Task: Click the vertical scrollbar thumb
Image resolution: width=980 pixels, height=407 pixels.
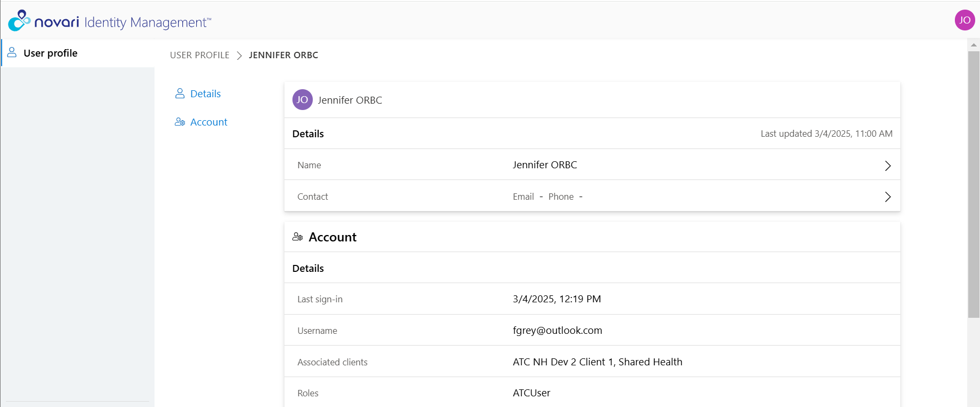Action: (x=974, y=184)
